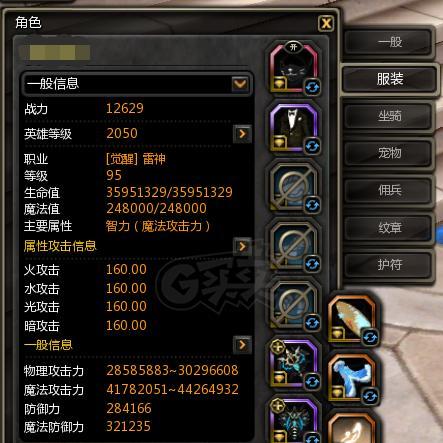Click the first empty crossed-out costume slot
This screenshot has height=443, width=443.
click(x=293, y=187)
